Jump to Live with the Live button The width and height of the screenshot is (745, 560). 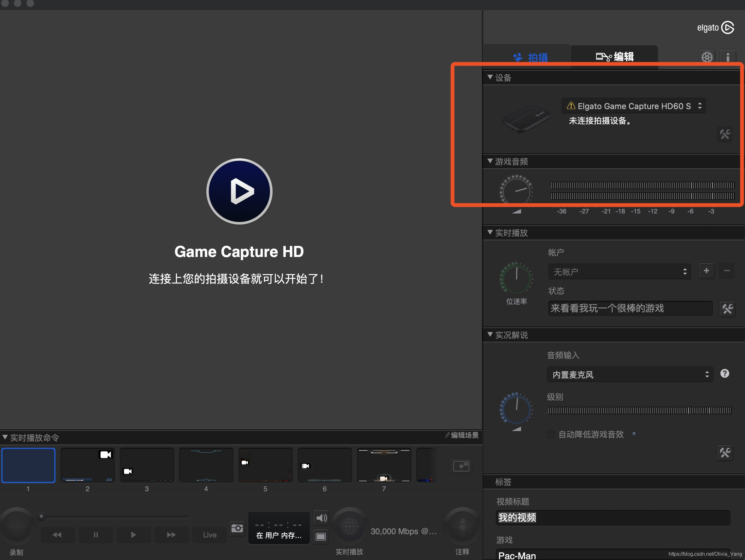pyautogui.click(x=209, y=535)
